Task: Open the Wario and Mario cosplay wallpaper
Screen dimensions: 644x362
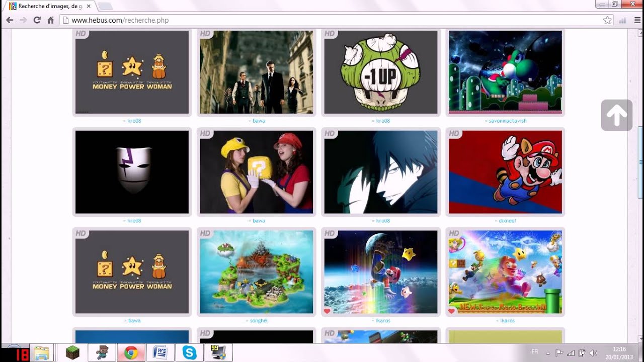Action: [256, 172]
